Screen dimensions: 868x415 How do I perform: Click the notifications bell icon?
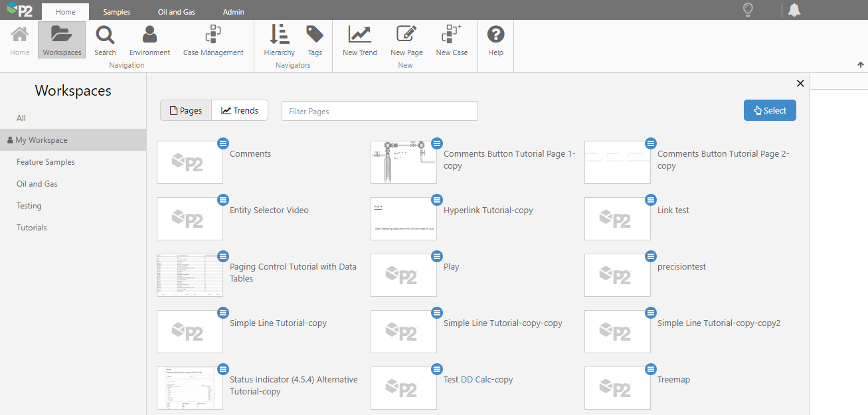pyautogui.click(x=794, y=10)
